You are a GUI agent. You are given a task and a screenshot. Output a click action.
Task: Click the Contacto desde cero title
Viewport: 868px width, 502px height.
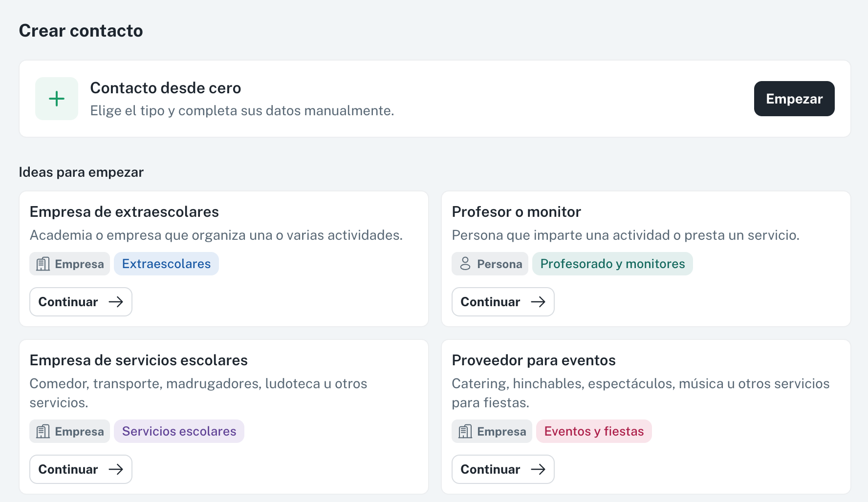[x=166, y=88]
